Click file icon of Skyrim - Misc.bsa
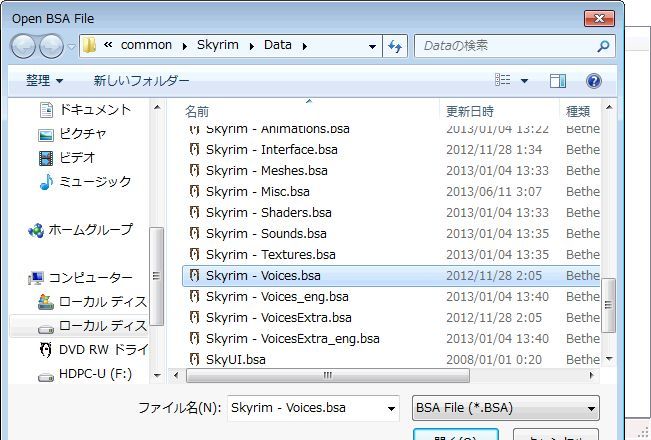This screenshot has width=651, height=440. tap(194, 191)
